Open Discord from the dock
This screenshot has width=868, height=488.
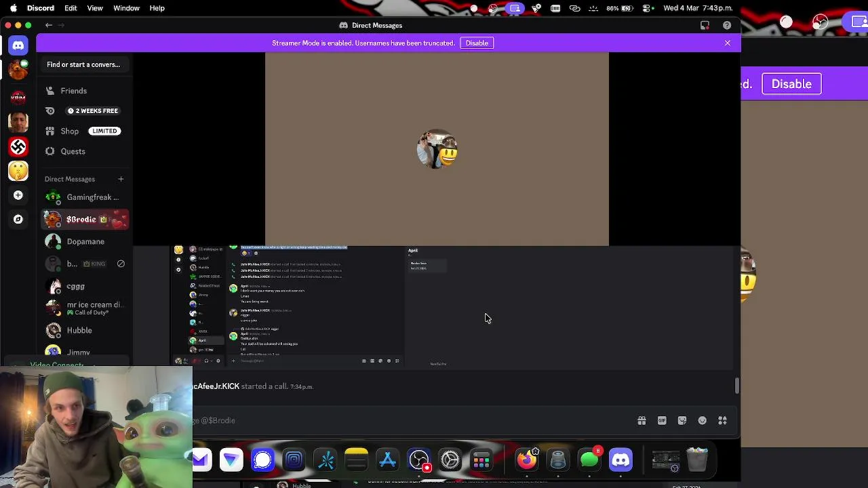(620, 460)
